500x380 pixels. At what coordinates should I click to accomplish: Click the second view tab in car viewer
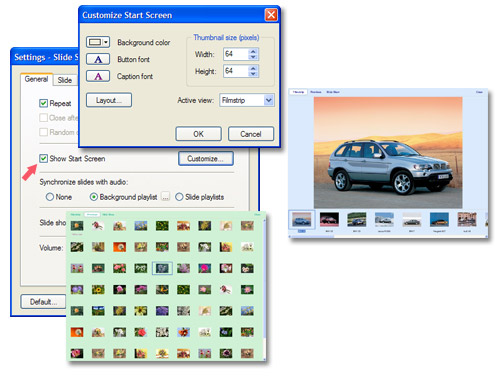[x=316, y=92]
